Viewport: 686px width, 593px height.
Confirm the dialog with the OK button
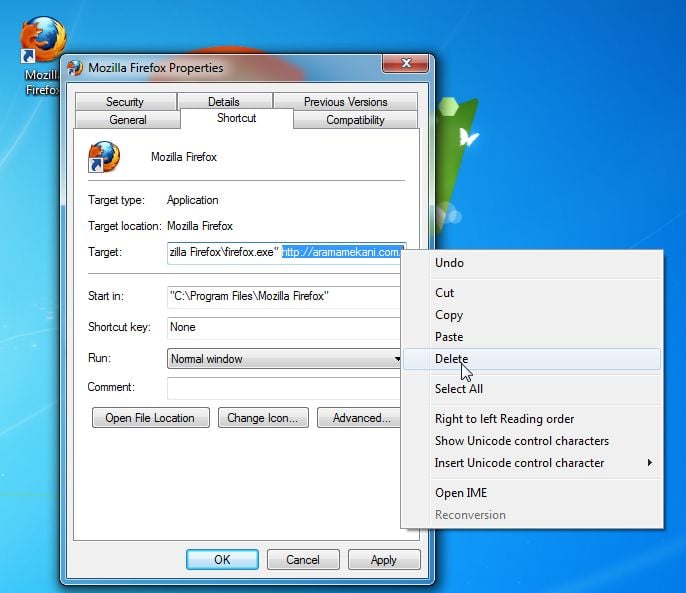coord(222,560)
